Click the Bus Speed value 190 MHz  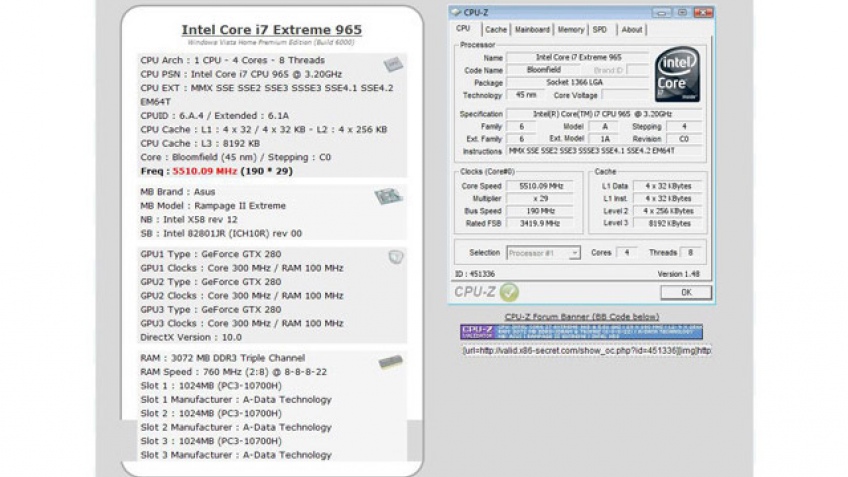pos(541,211)
